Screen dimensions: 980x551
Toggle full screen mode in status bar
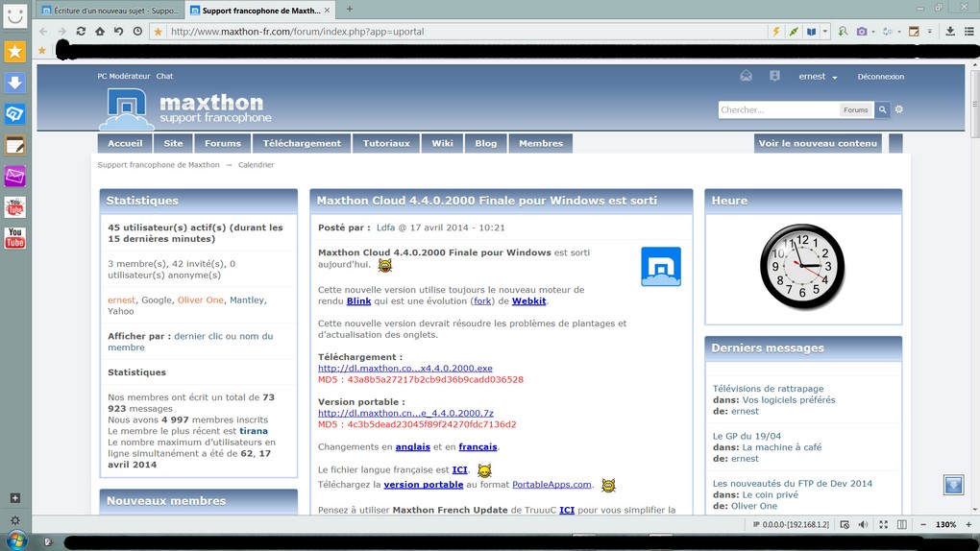click(883, 525)
